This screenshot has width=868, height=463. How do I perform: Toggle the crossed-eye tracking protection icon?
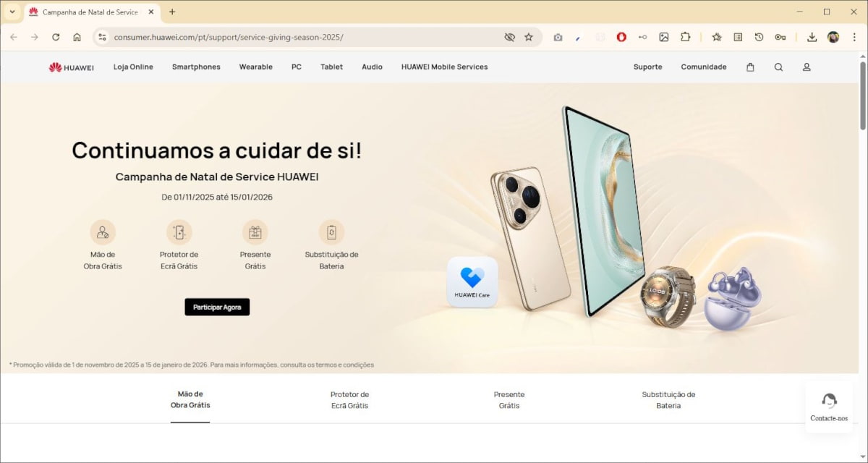tap(509, 37)
